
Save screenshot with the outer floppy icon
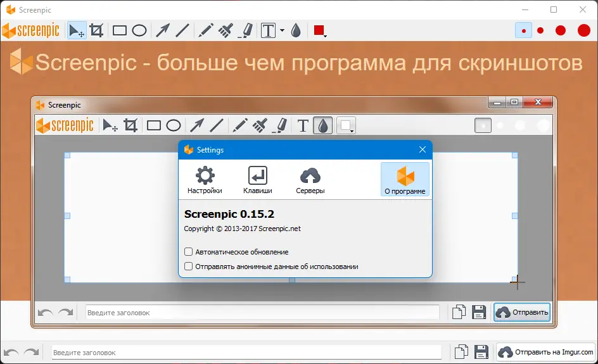[x=481, y=352]
